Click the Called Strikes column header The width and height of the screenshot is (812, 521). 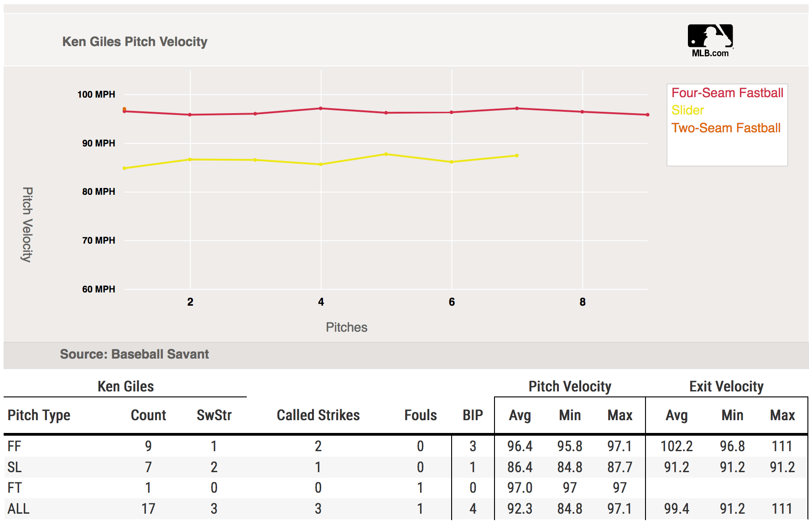(318, 415)
